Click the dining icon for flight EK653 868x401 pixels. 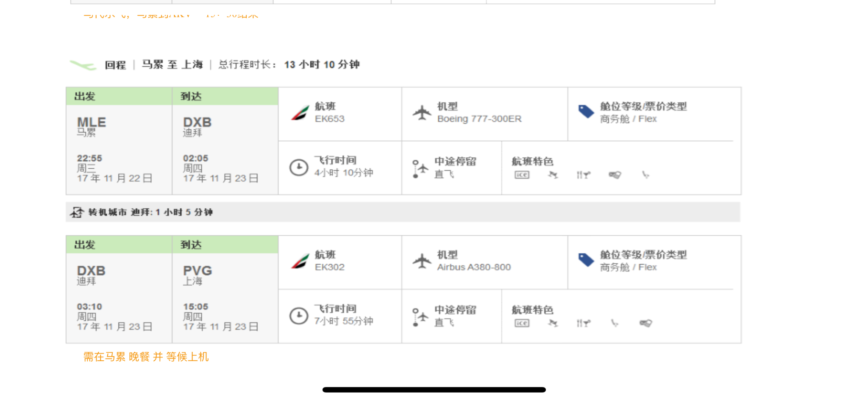coord(583,175)
